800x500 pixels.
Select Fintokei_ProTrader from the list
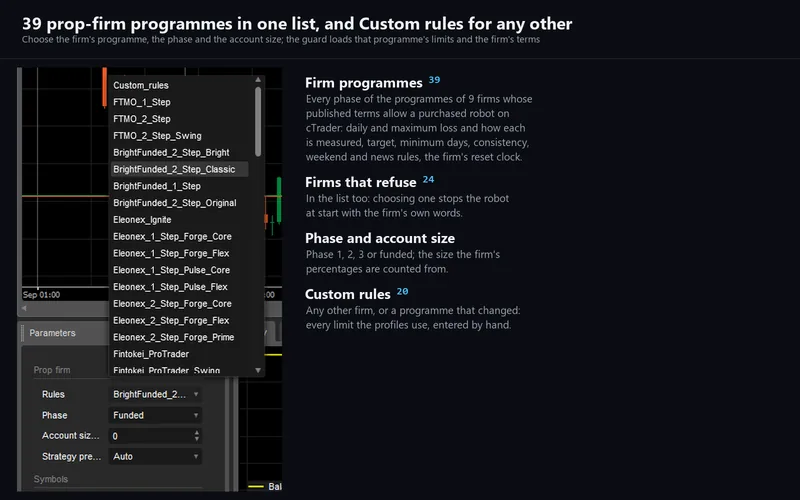point(151,354)
